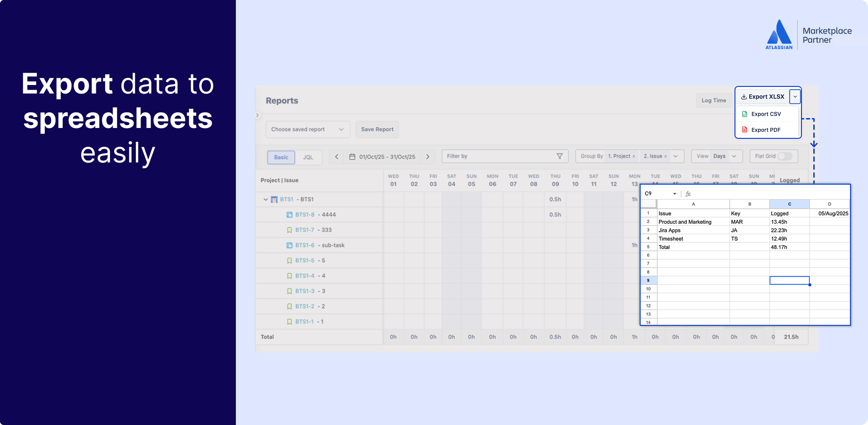The height and width of the screenshot is (425, 868).
Task: Click the calendar icon beside the date range
Action: [352, 156]
